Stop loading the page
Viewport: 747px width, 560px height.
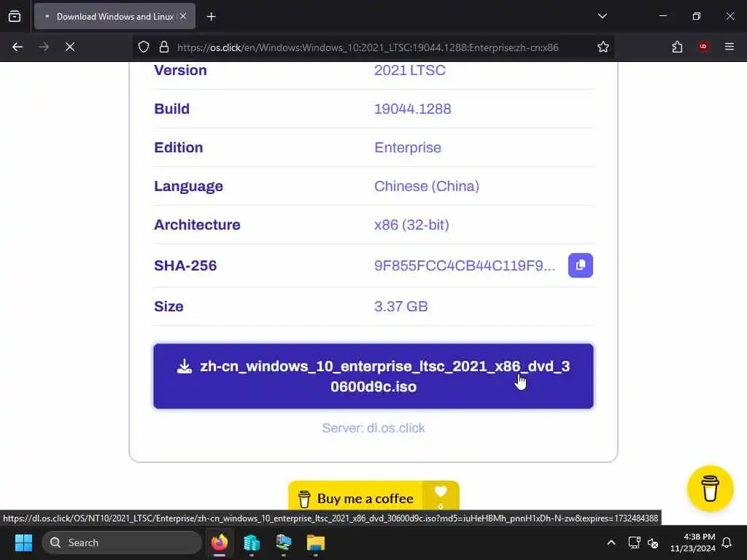[x=70, y=47]
